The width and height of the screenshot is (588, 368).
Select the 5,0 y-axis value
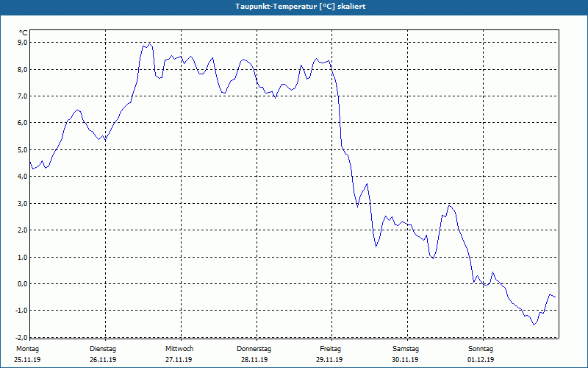point(23,150)
